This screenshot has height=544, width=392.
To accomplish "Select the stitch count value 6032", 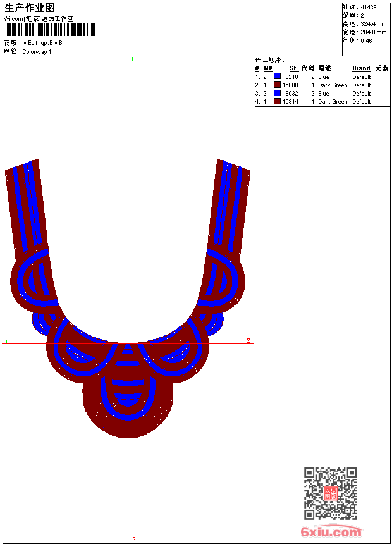I will pos(291,94).
